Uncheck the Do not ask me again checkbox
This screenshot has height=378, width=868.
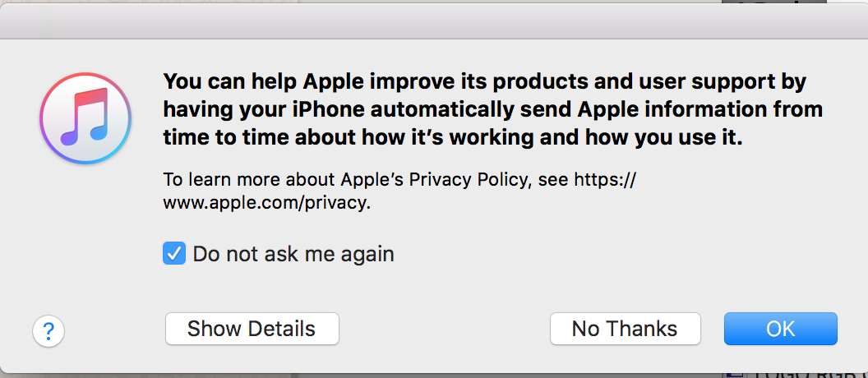174,254
